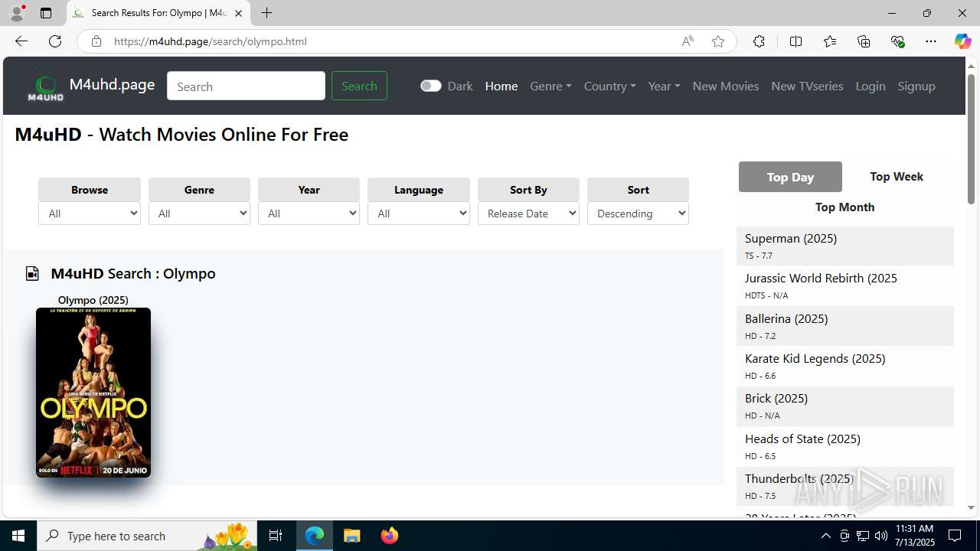
Task: Click the page vertical scrollbar thumb
Action: point(971,139)
